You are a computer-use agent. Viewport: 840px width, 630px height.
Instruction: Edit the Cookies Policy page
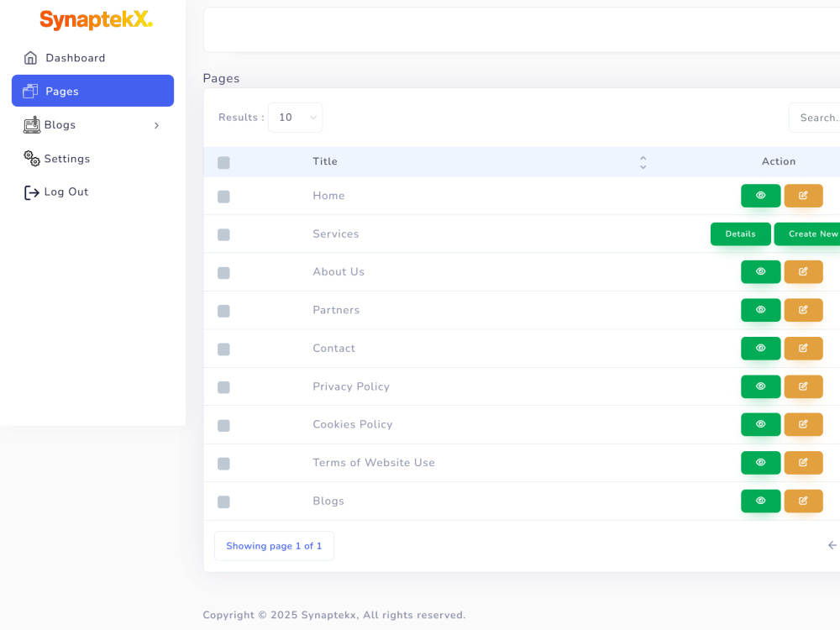(x=803, y=424)
